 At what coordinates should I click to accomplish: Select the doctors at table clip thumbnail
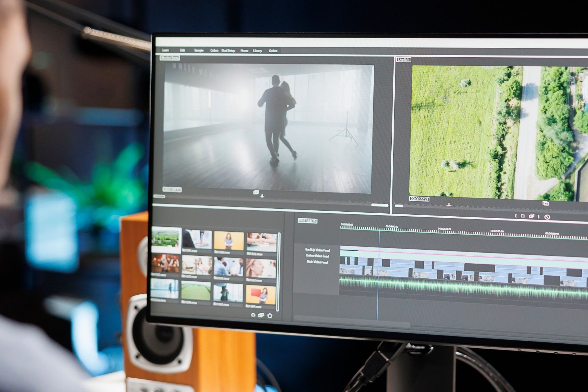(x=197, y=239)
